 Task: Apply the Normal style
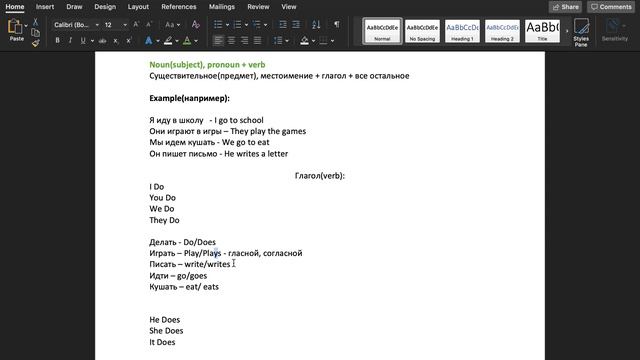(382, 31)
